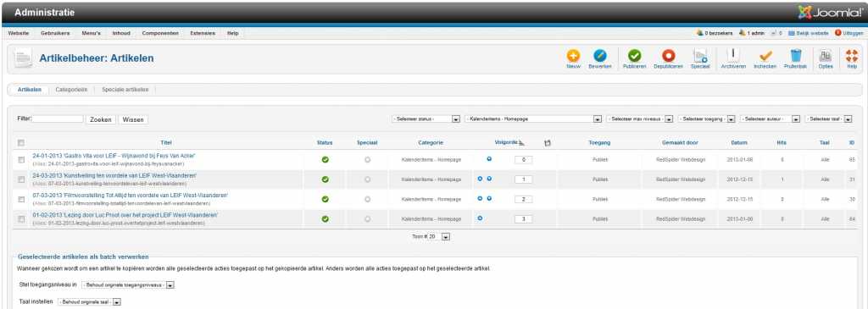Click the red Depubliceren icon
Screen dimensions: 868x309
tap(668, 56)
